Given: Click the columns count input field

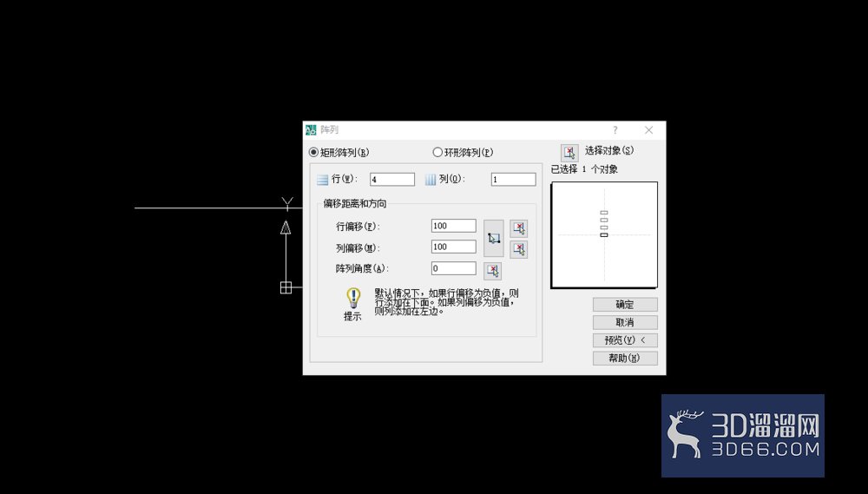Looking at the screenshot, I should click(x=513, y=180).
